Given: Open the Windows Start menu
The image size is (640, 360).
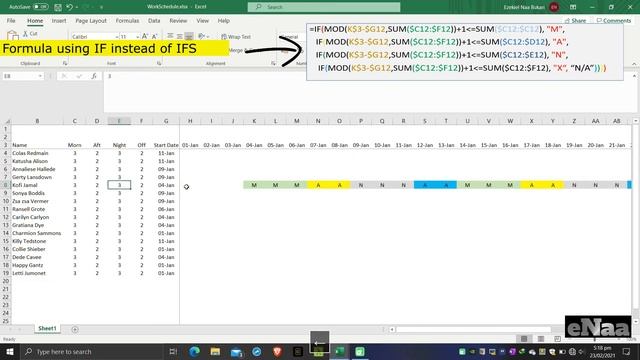Looking at the screenshot, I should (x=9, y=351).
